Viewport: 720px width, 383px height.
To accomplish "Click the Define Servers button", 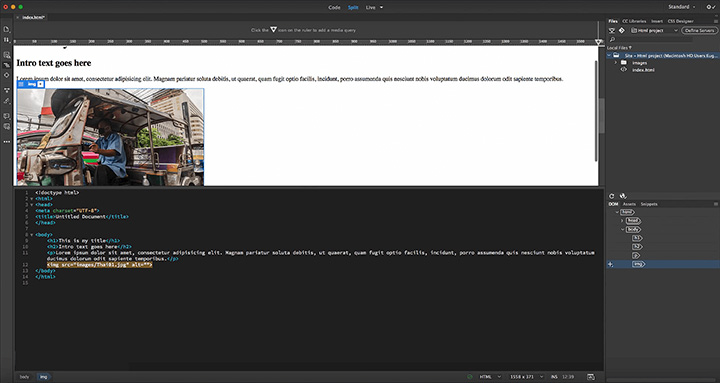I will pyautogui.click(x=699, y=30).
